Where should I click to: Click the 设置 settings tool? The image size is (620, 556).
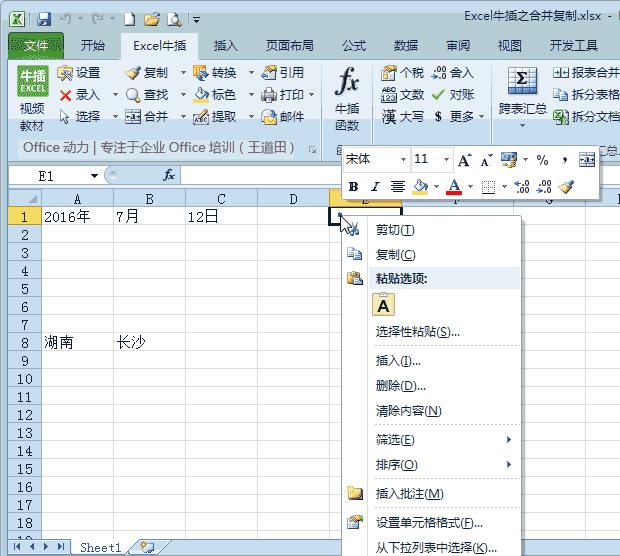[x=79, y=73]
